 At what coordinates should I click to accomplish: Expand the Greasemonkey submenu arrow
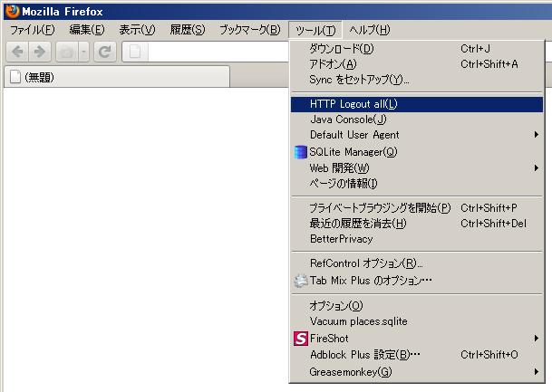point(537,372)
